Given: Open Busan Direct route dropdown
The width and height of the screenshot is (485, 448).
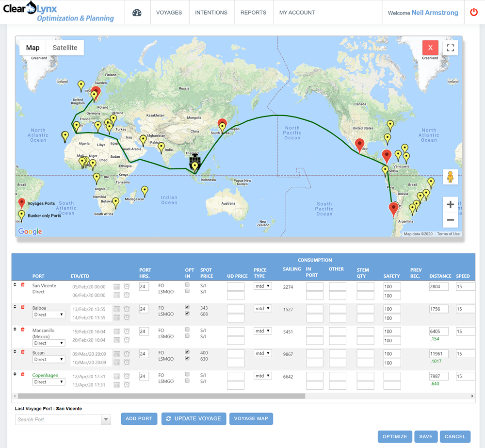Looking at the screenshot, I should click(49, 360).
